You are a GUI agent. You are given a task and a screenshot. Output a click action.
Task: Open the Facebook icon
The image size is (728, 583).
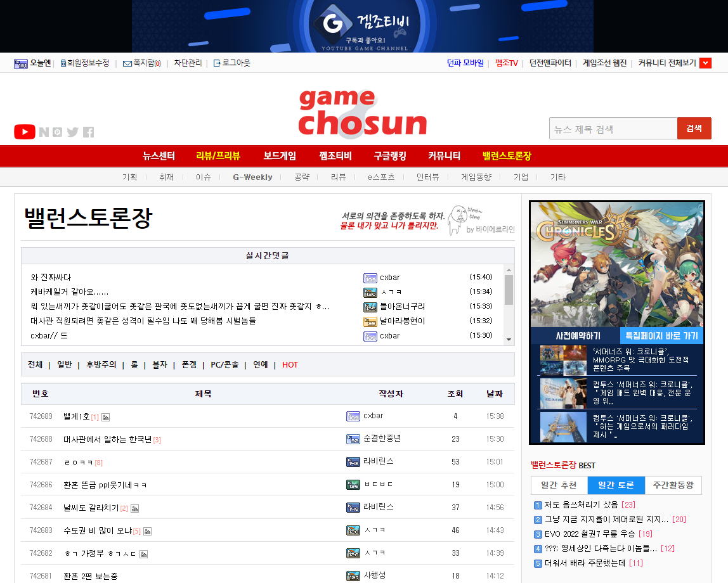[x=88, y=132]
